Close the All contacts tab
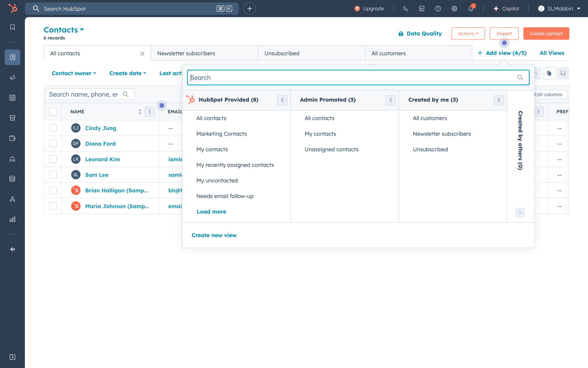 point(142,54)
